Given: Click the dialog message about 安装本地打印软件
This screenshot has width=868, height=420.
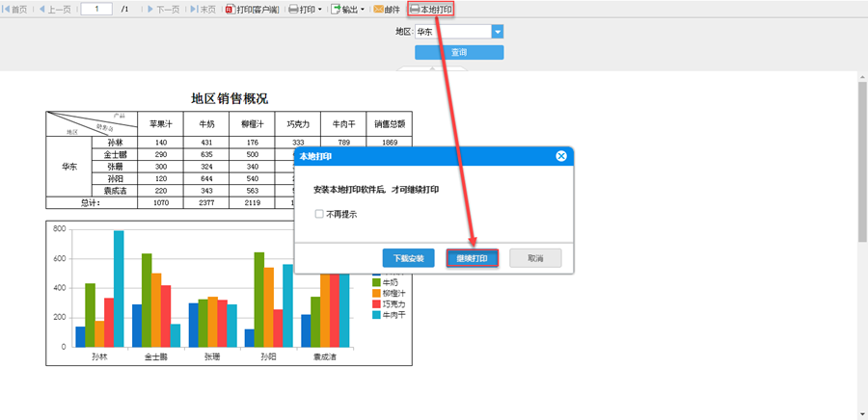Looking at the screenshot, I should pos(376,190).
